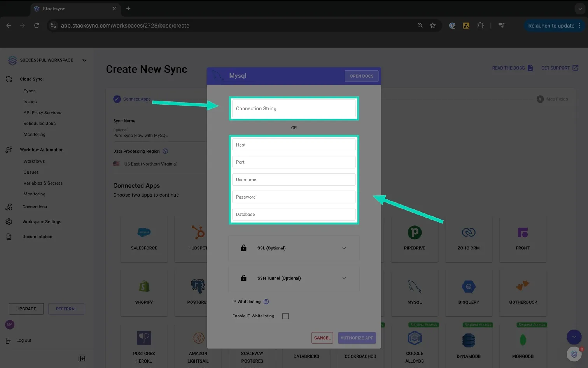This screenshot has width=588, height=368.
Task: Open Syncs in the sidebar
Action: click(30, 91)
